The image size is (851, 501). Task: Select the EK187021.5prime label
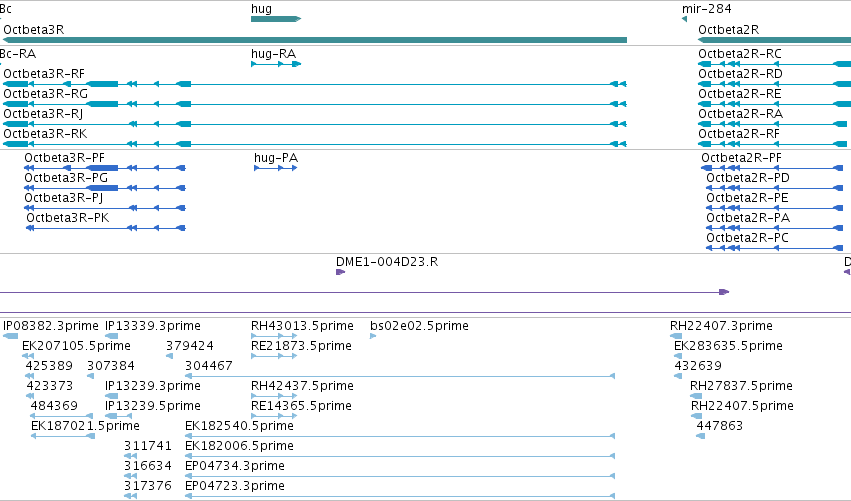pos(85,427)
